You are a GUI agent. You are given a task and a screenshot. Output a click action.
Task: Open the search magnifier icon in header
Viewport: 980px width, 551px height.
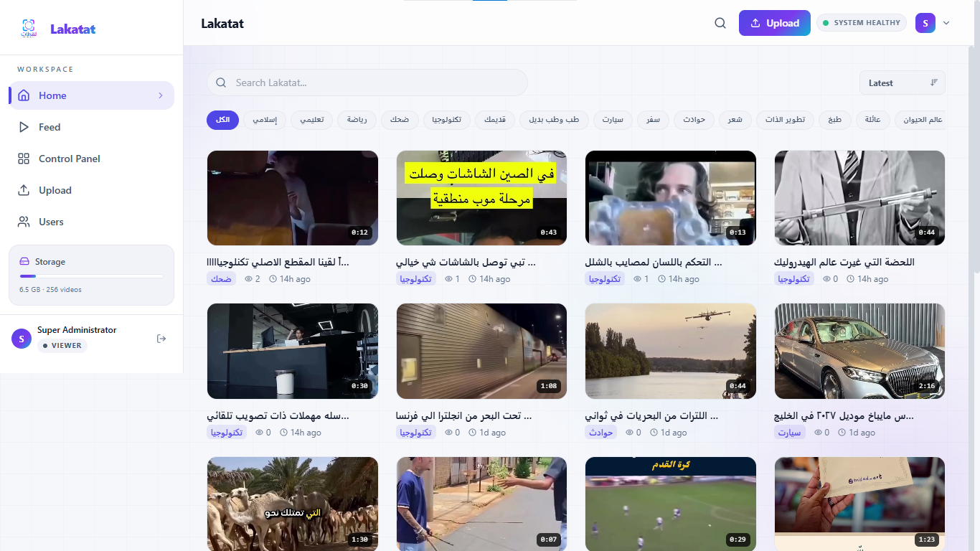click(720, 23)
